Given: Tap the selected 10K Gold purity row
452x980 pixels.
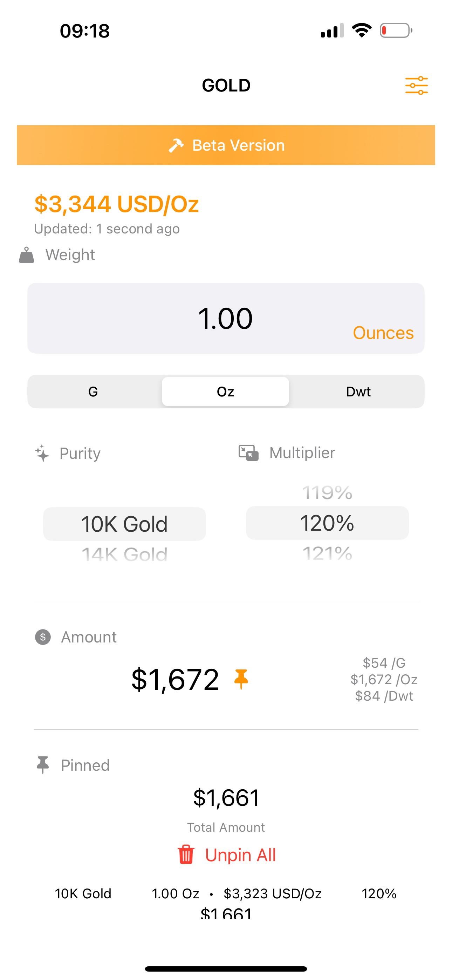Looking at the screenshot, I should (124, 524).
